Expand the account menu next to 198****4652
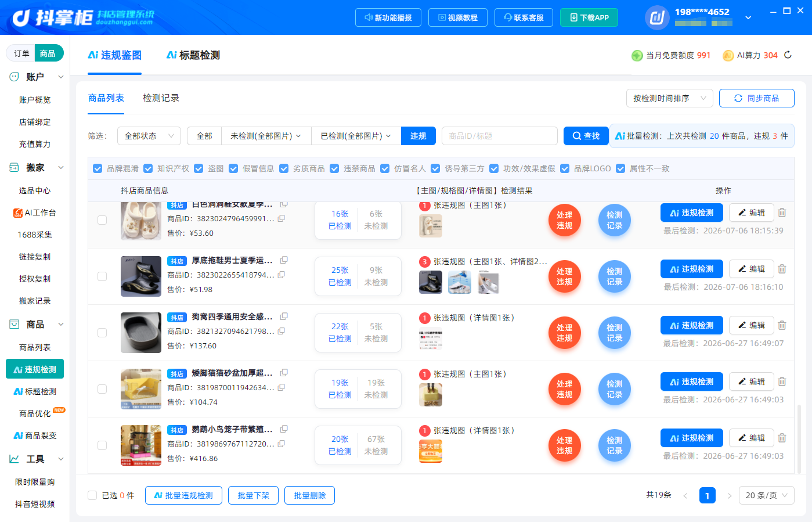 748,17
